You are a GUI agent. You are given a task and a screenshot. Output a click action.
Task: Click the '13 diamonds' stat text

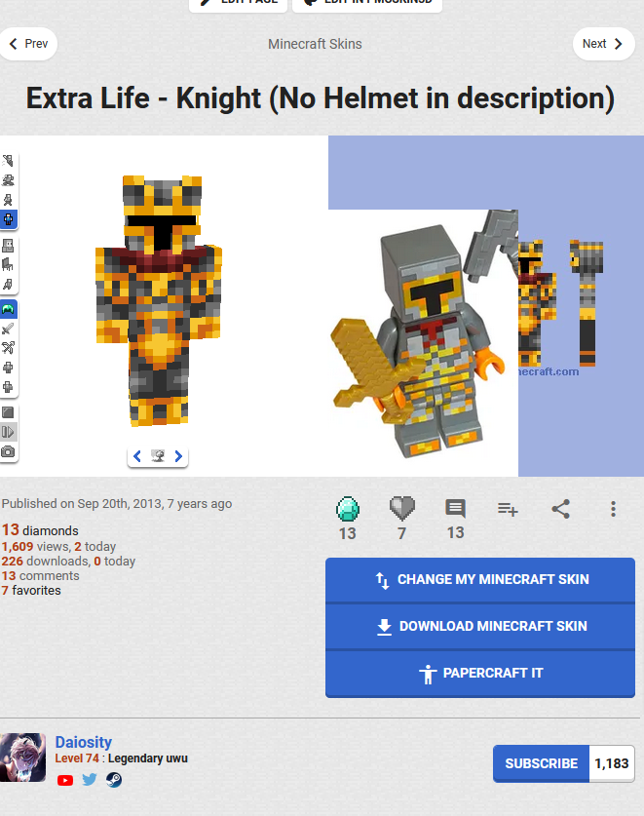click(40, 530)
